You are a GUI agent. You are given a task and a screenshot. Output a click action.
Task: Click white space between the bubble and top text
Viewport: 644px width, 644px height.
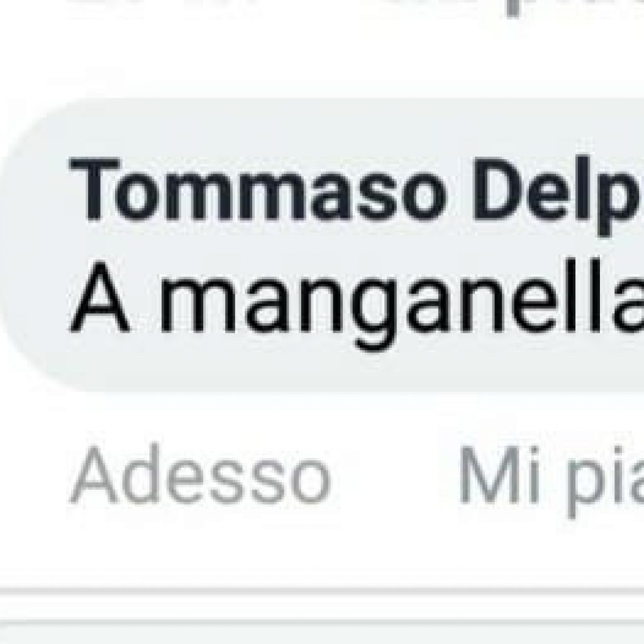(322, 57)
